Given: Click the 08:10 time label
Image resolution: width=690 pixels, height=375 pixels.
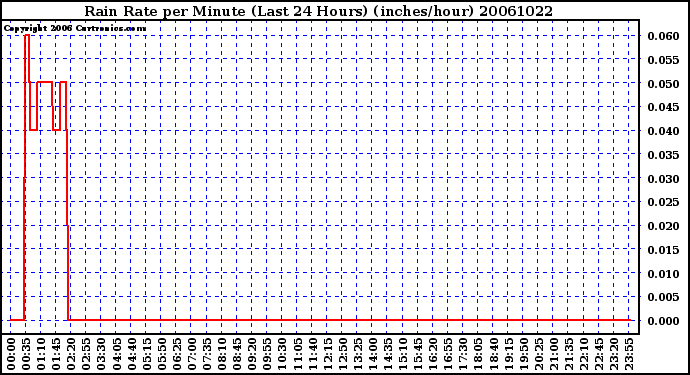Looking at the screenshot, I should click(x=222, y=354).
